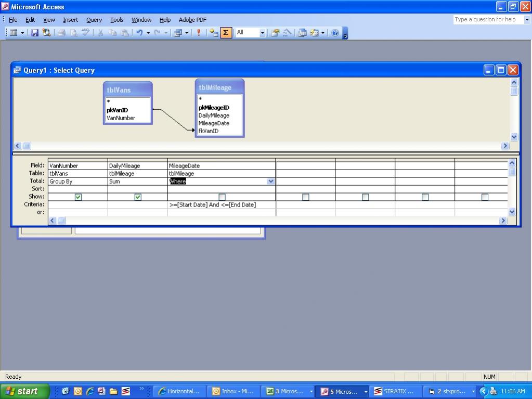Click the Start button on the taskbar

coord(24,391)
